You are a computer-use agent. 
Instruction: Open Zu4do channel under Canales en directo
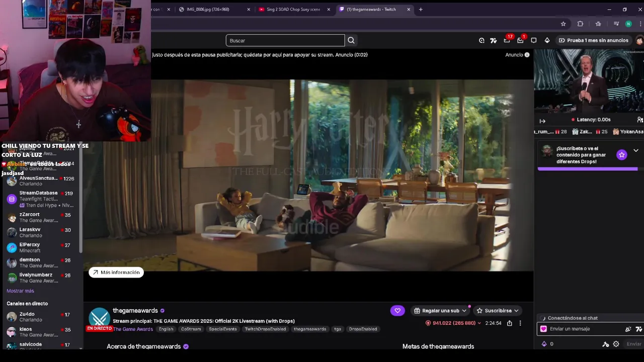pyautogui.click(x=41, y=317)
